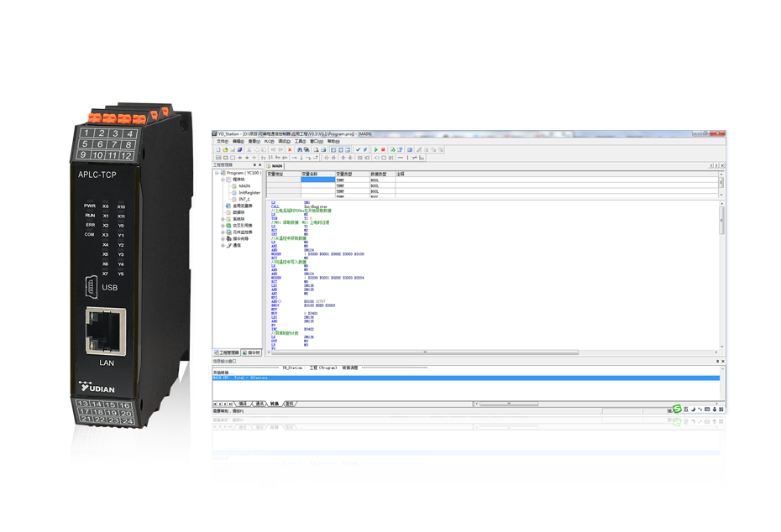Select InitRegister in the project tree
Screen dimensions: 781x532
(x=249, y=192)
